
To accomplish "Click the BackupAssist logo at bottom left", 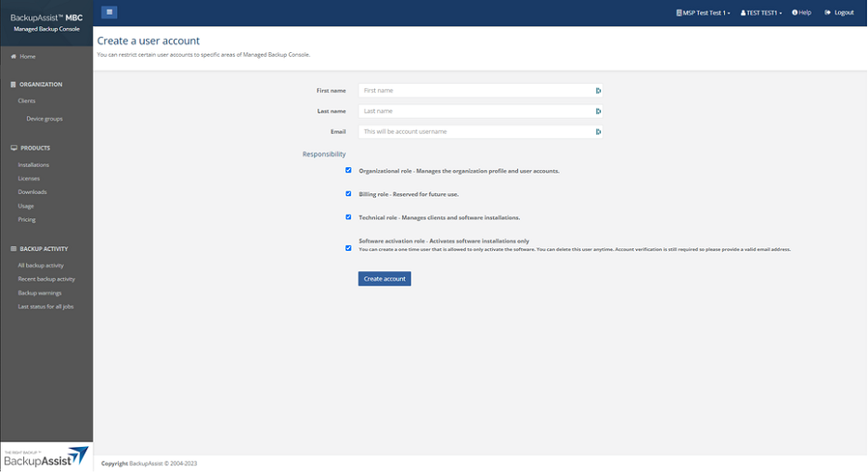I will click(x=45, y=457).
